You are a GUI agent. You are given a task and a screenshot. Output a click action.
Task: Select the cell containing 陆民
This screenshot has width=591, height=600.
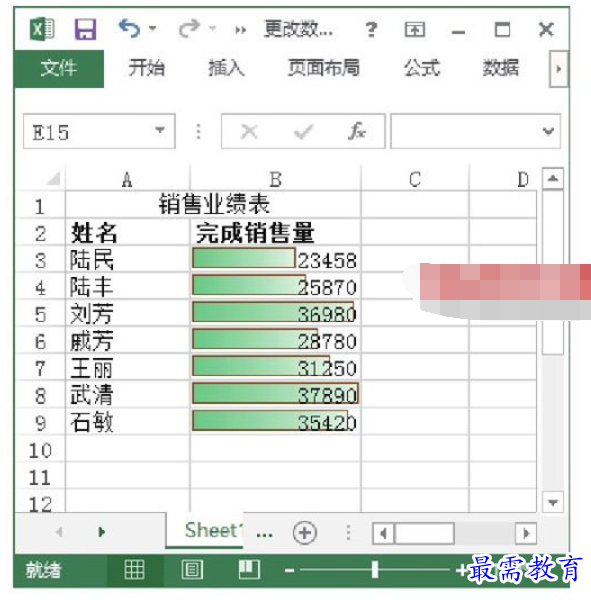[x=127, y=259]
